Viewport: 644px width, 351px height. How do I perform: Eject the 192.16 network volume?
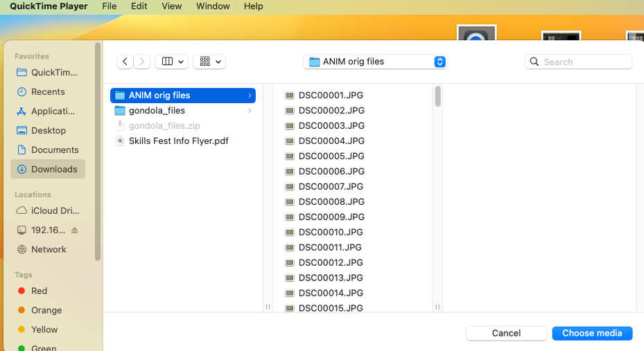74,230
